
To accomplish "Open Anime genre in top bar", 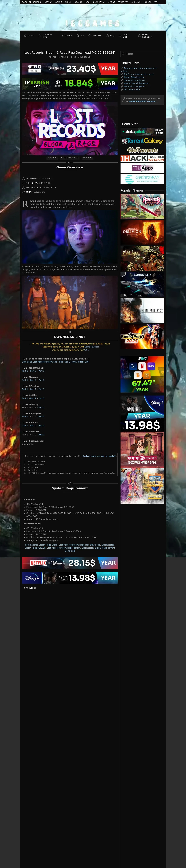I will (x=68, y=2).
